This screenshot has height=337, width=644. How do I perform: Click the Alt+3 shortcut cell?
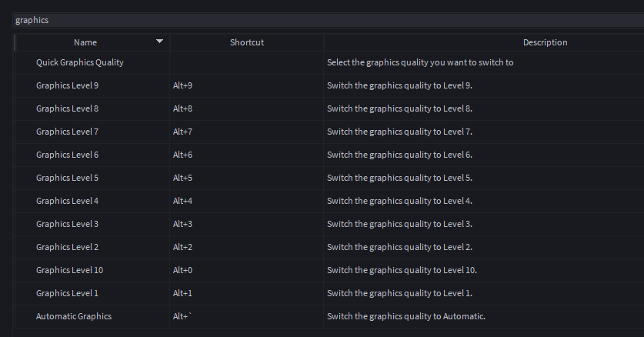pyautogui.click(x=247, y=224)
